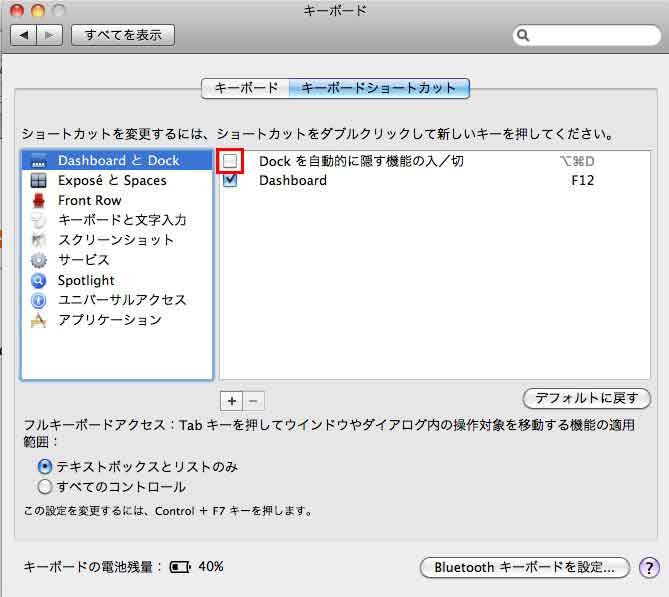
Task: Select the Spotlight magnifier icon
Action: pos(39,280)
